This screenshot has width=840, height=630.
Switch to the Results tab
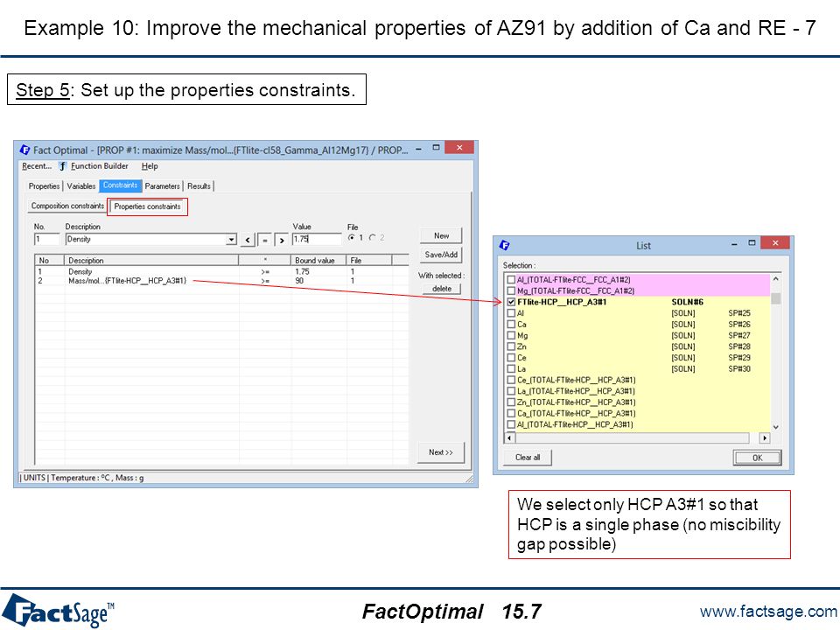pos(199,185)
